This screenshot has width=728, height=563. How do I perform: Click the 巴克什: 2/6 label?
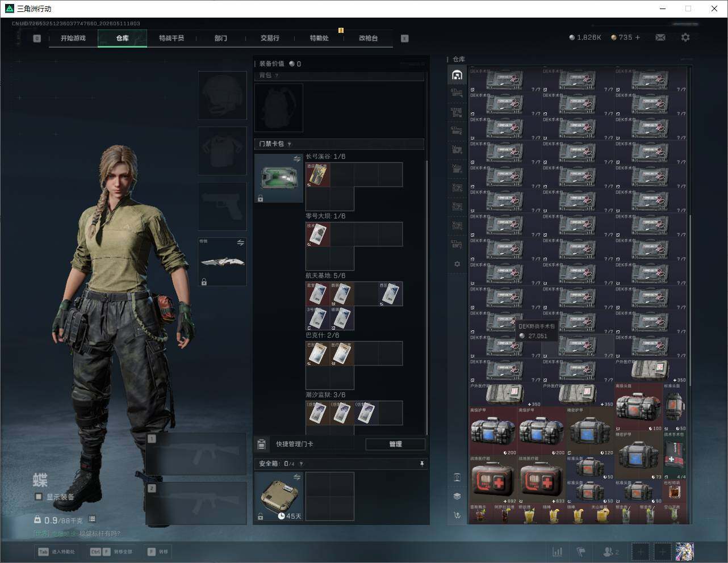(322, 335)
